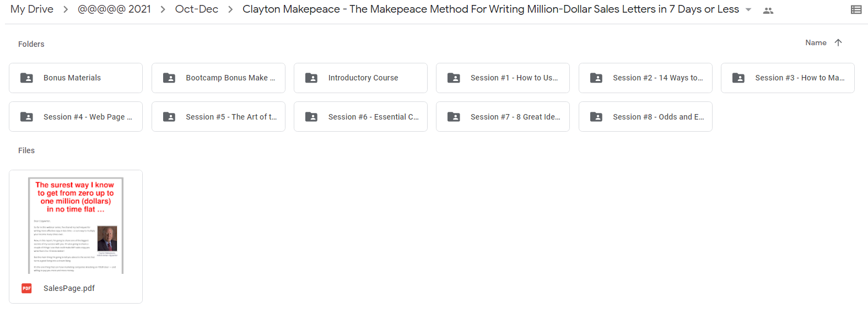Click the folder icon of Introductory Course
Screen dimensions: 868x313
coord(311,78)
